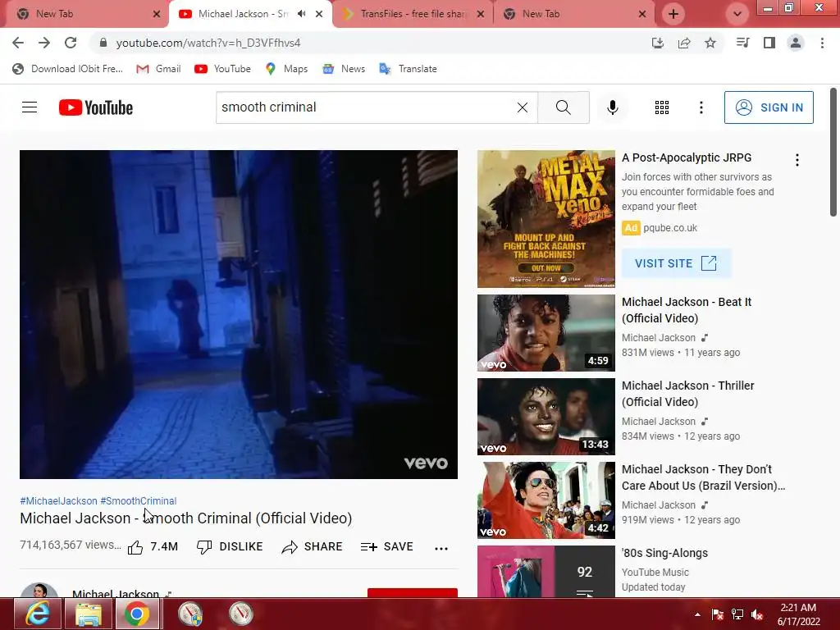The height and width of the screenshot is (630, 840).
Task: Search with your voice microphone
Action: click(612, 107)
